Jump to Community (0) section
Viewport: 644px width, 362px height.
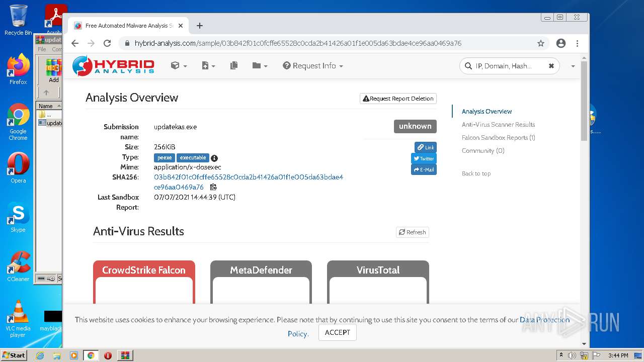click(483, 151)
